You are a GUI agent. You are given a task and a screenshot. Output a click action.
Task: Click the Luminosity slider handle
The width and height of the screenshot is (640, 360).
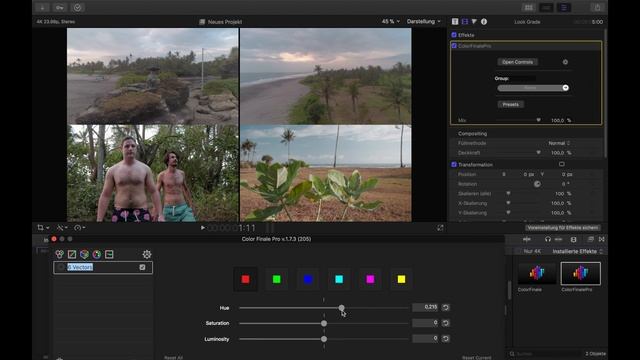coord(324,339)
